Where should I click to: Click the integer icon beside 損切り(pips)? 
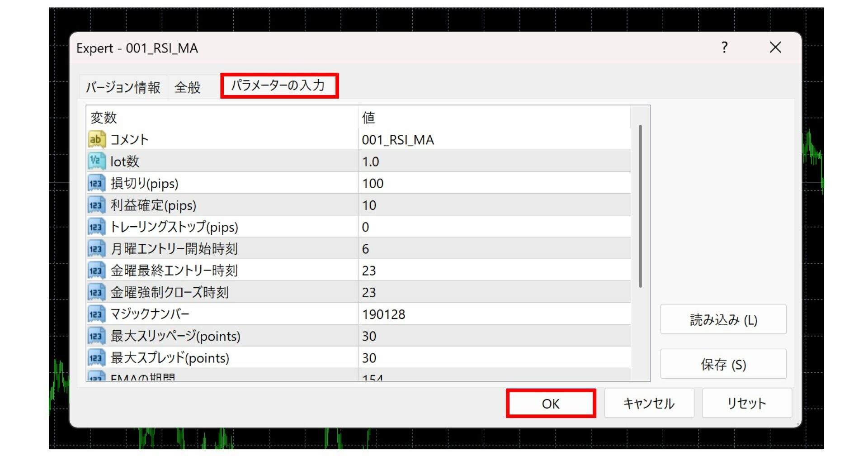point(96,183)
